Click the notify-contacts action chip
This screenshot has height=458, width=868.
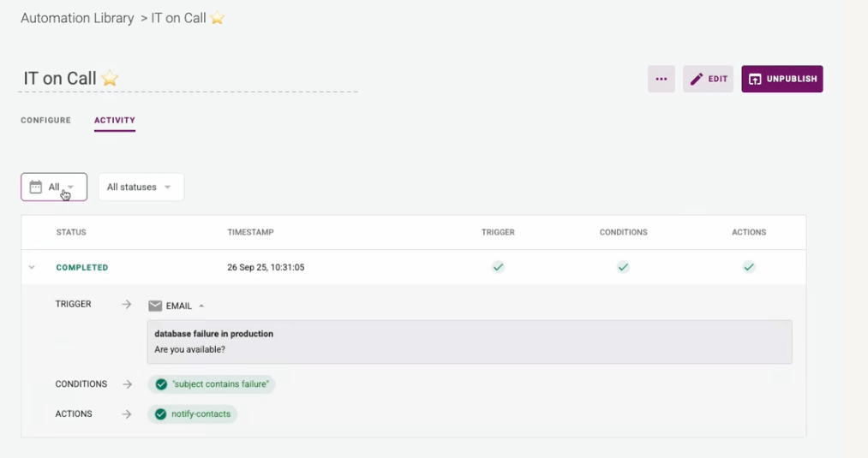tap(193, 414)
